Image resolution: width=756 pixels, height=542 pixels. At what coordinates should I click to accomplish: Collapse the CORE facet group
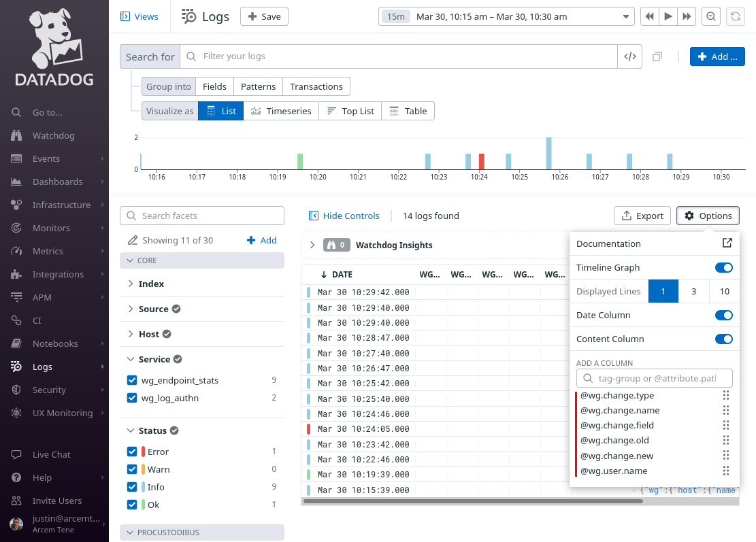(202, 260)
